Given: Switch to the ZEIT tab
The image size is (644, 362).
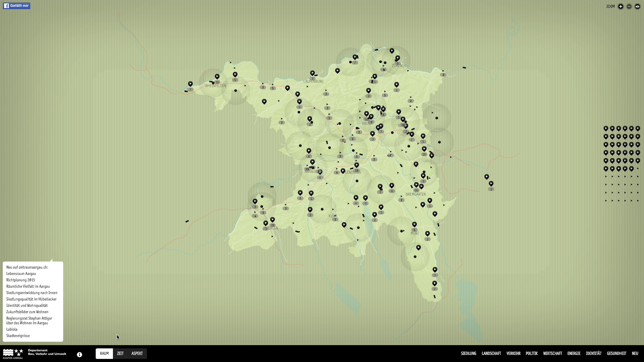Looking at the screenshot, I should (120, 353).
